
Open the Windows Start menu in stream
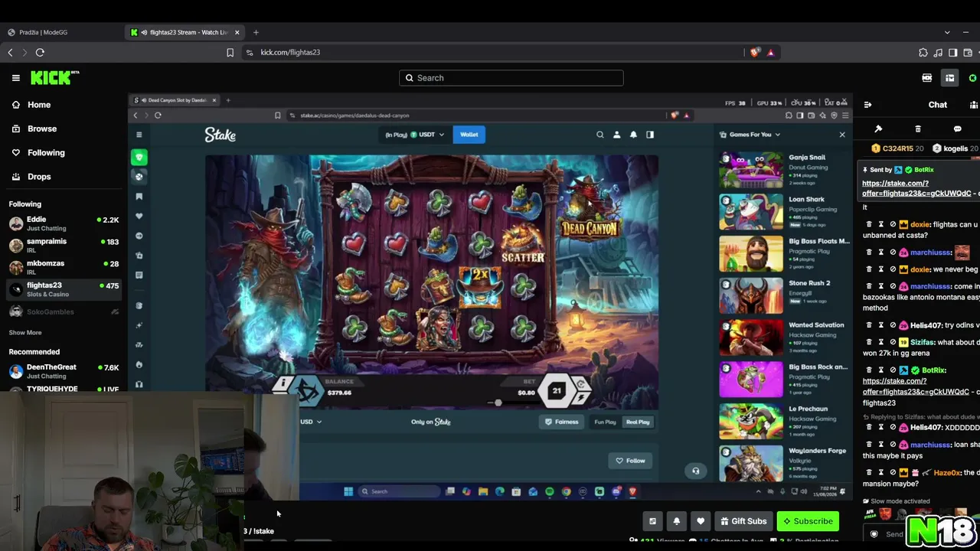click(x=348, y=491)
